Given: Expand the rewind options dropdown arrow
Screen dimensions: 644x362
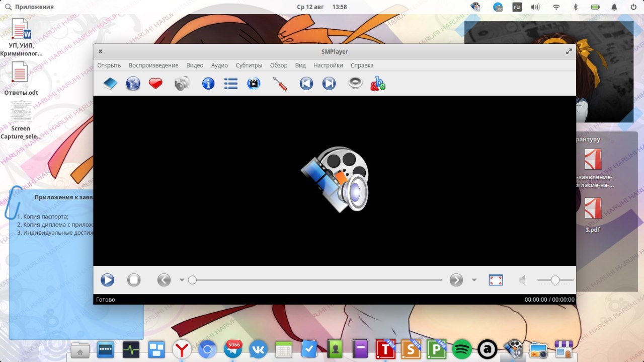Looking at the screenshot, I should 182,280.
